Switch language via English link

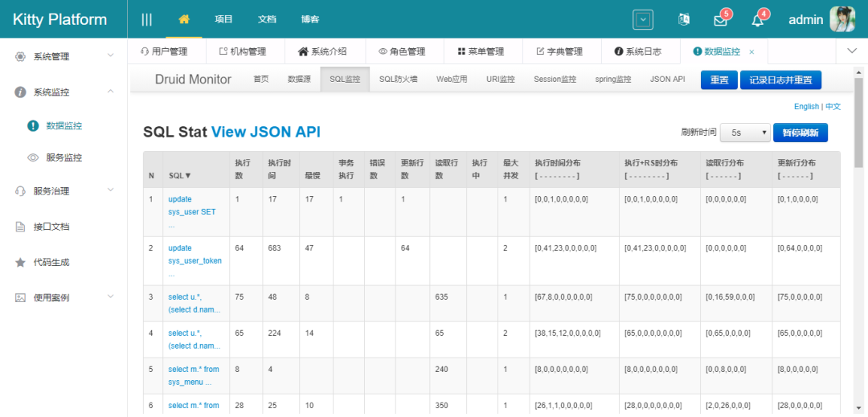click(806, 107)
